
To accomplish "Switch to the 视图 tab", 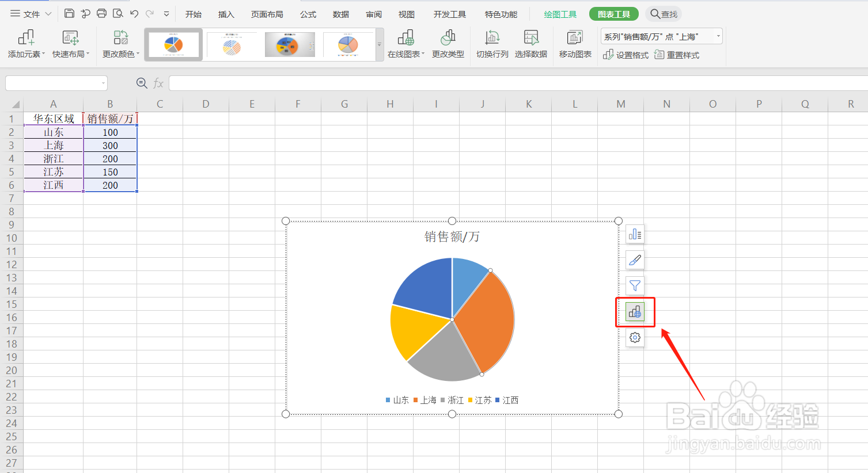I will coord(407,14).
